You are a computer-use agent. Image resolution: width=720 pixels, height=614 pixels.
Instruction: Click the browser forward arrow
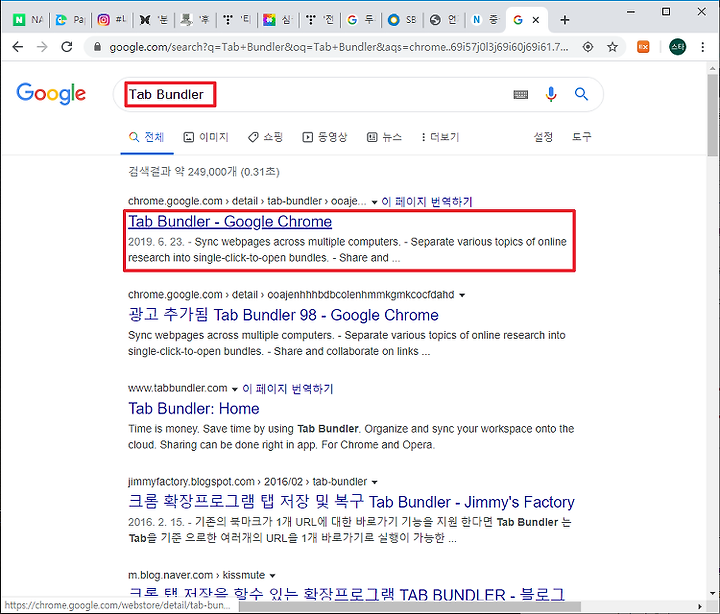click(x=42, y=47)
